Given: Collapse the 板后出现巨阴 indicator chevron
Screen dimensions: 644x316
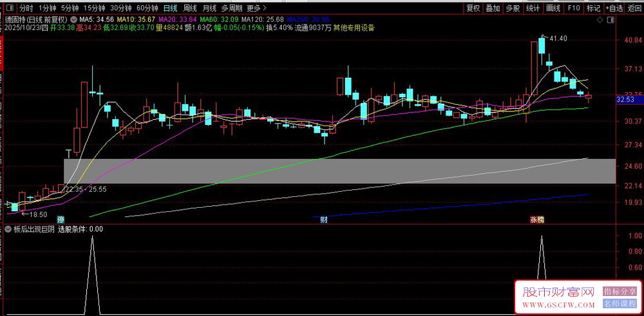Looking at the screenshot, I should pyautogui.click(x=7, y=228).
